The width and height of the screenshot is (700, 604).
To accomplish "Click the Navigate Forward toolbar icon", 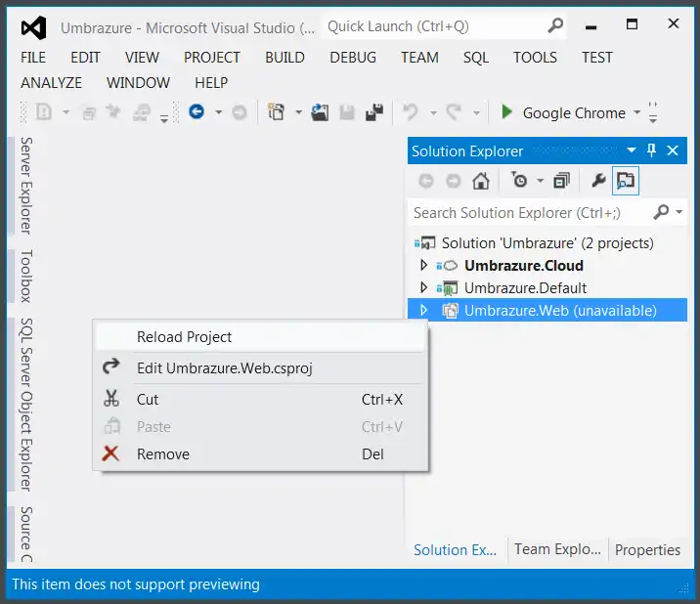I will point(240,112).
